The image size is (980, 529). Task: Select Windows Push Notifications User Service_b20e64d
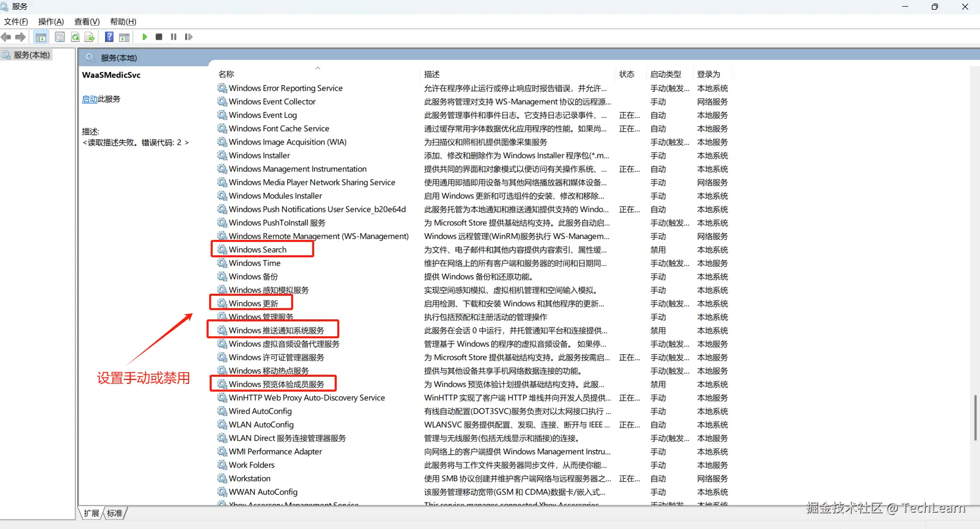[x=317, y=209]
